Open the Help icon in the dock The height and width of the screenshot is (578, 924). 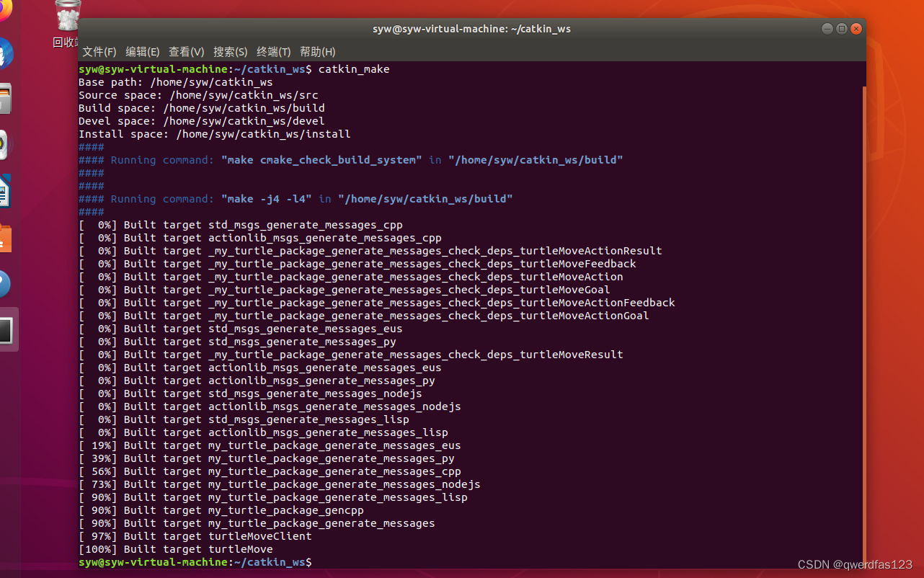point(4,284)
